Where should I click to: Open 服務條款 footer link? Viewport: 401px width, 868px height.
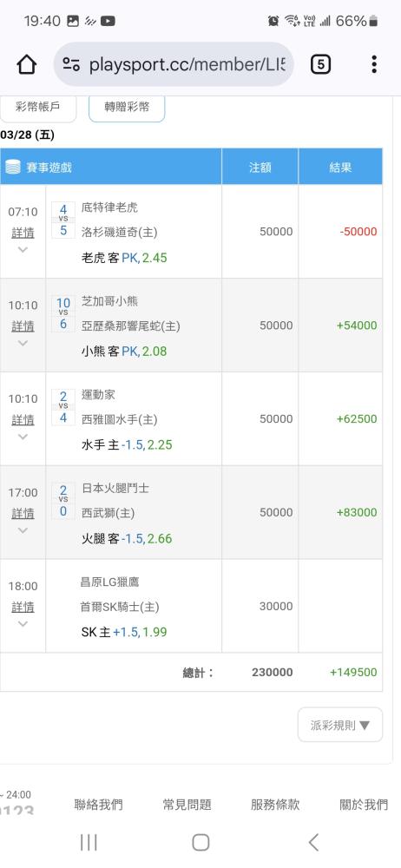(275, 805)
